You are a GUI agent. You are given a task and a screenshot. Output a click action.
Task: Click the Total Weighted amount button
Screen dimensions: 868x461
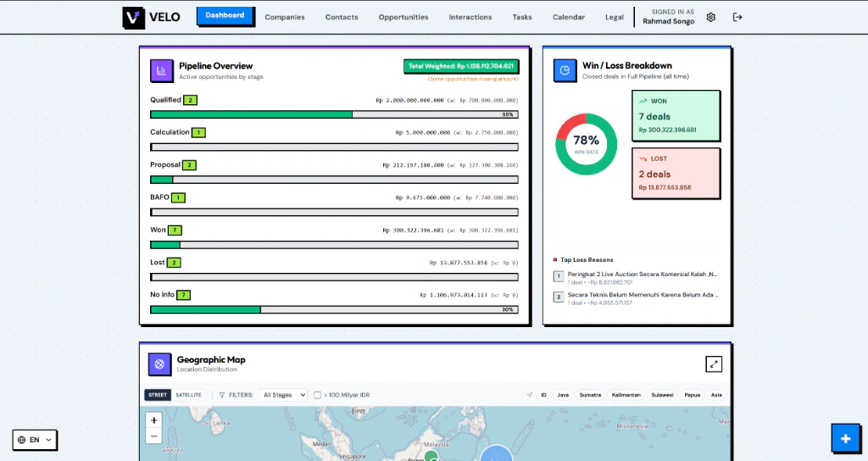tap(461, 66)
